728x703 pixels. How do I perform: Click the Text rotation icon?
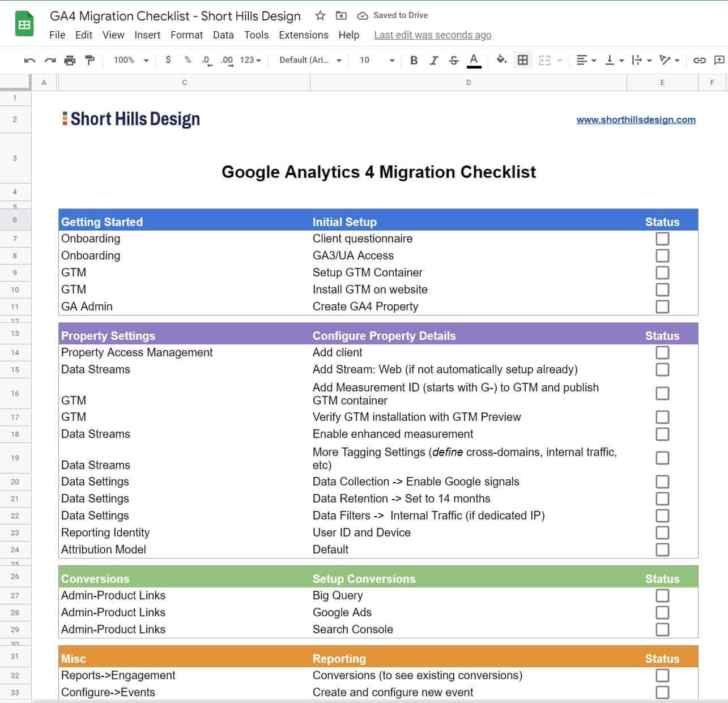coord(665,60)
